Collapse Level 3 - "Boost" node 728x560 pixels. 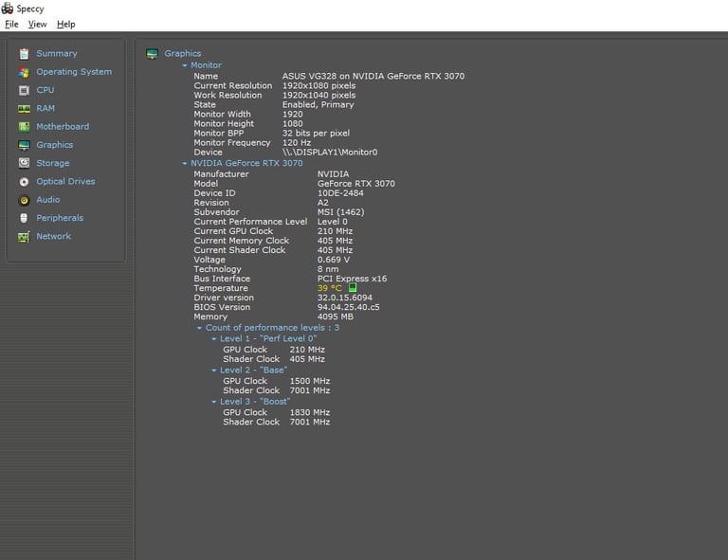point(214,402)
